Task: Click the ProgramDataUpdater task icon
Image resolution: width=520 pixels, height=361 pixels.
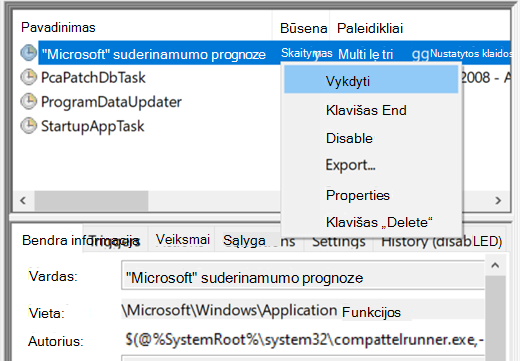Action: point(29,101)
